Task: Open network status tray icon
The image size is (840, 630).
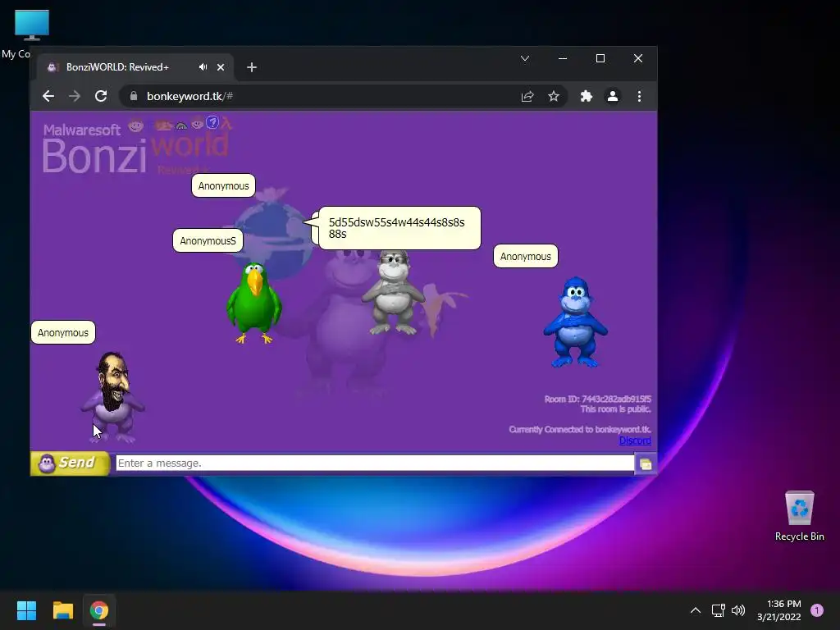Action: tap(718, 610)
